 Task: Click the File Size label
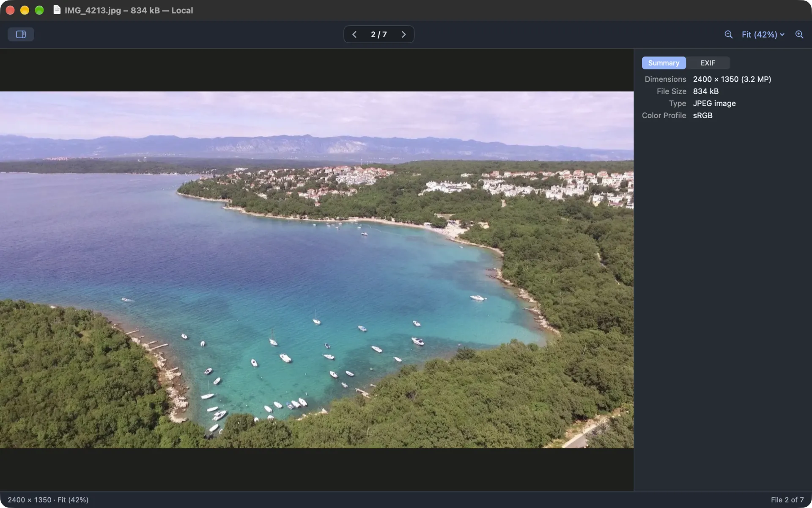click(x=671, y=91)
